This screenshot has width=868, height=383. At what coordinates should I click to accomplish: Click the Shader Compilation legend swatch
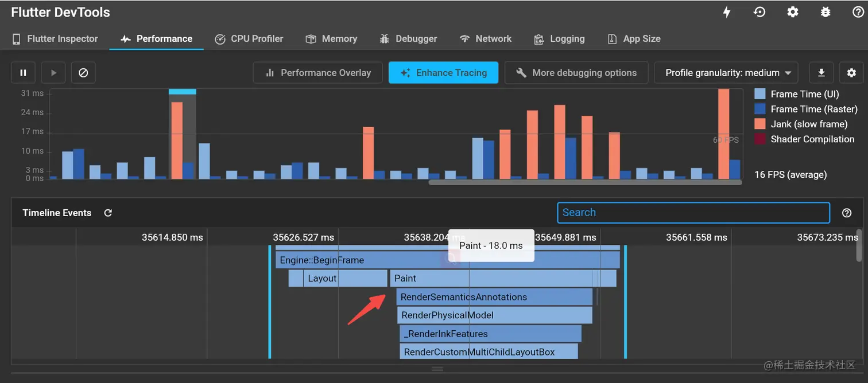pos(760,139)
